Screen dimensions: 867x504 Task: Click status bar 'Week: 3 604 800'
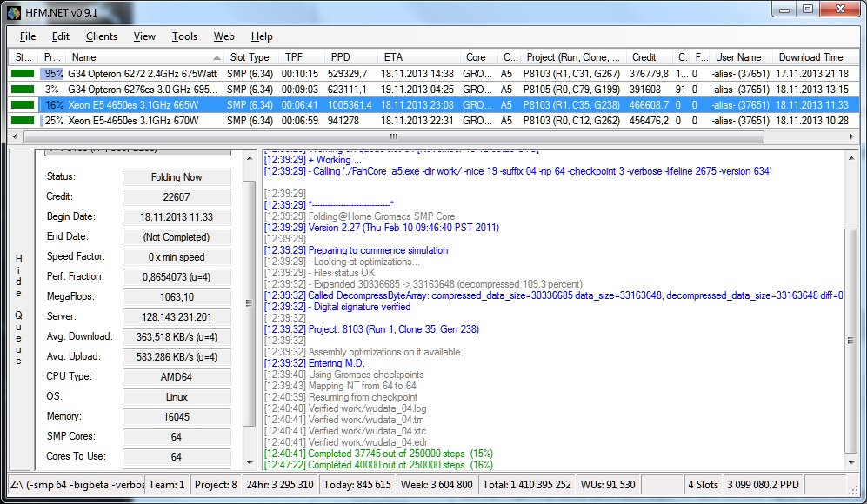[437, 485]
